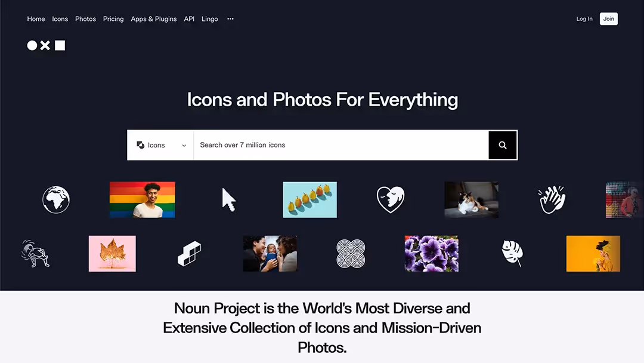Open the Photos navigation item
Image resolution: width=644 pixels, height=363 pixels.
click(x=85, y=19)
